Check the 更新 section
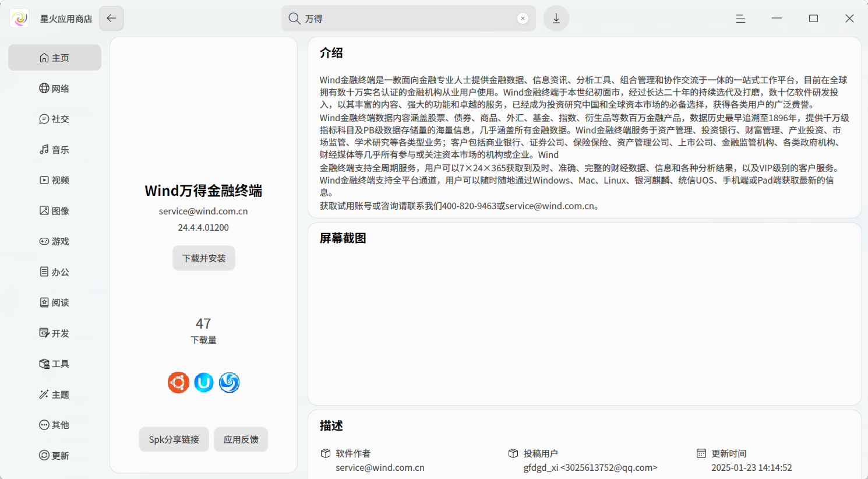Viewport: 868px width, 479px height. pyautogui.click(x=55, y=456)
